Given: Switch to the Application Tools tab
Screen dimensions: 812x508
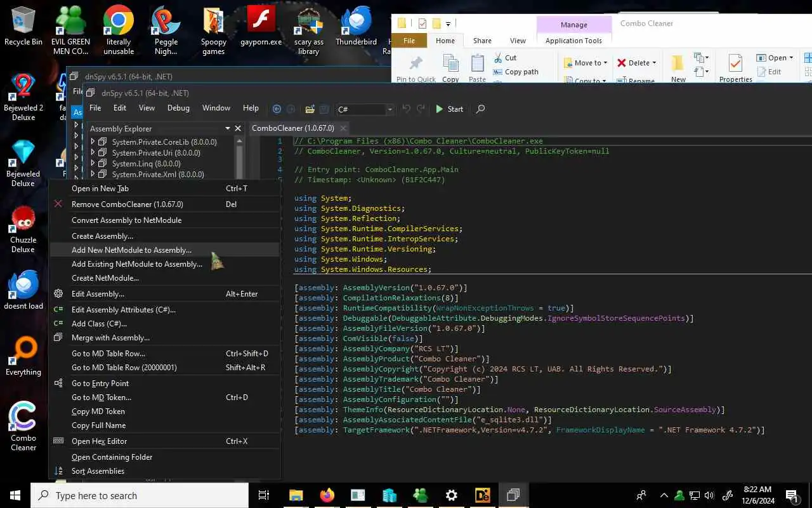Looking at the screenshot, I should (x=573, y=41).
